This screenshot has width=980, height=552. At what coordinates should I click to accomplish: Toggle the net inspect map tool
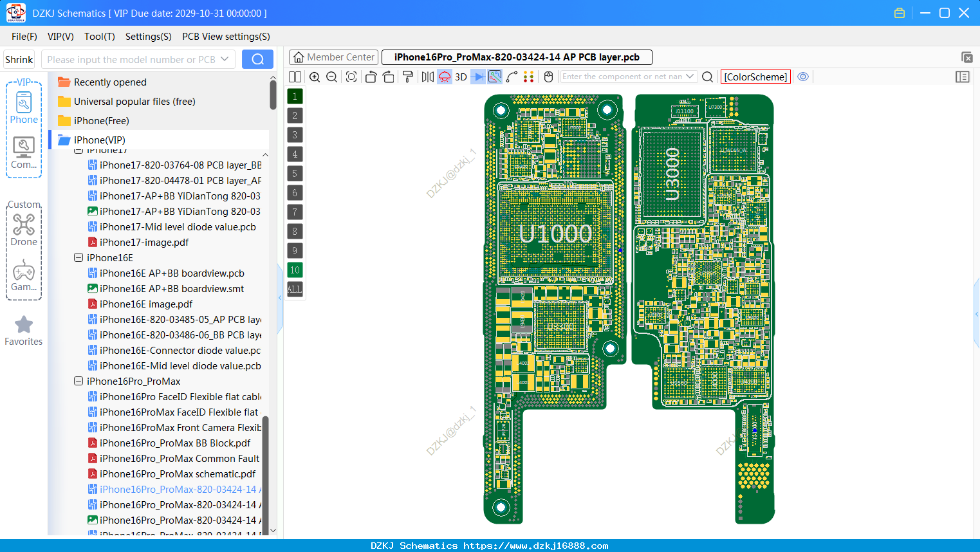tap(495, 77)
